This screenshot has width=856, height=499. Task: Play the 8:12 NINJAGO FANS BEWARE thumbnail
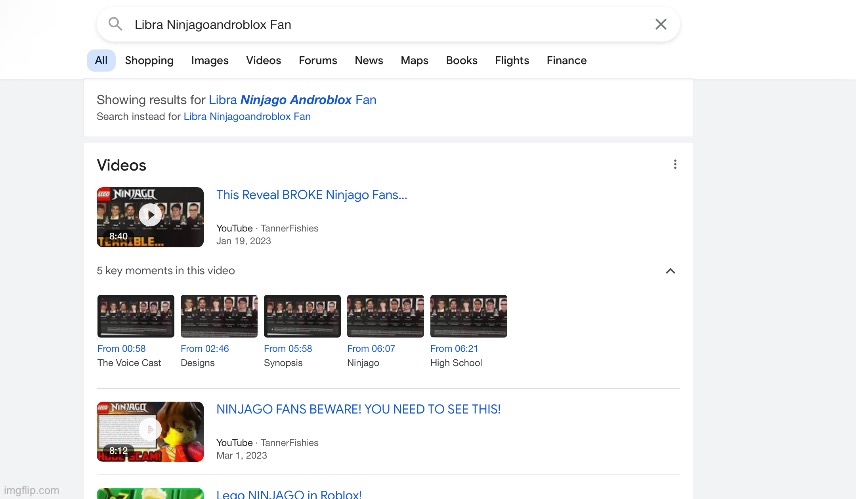click(150, 431)
